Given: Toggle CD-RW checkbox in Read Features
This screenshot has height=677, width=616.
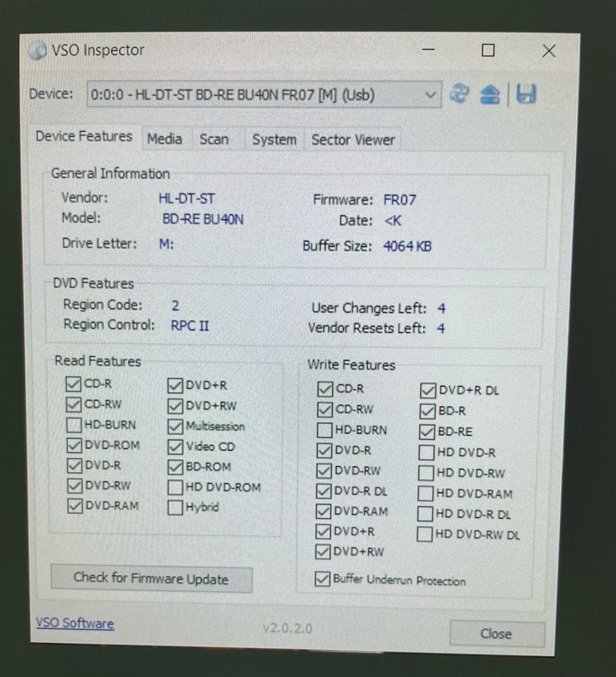Looking at the screenshot, I should (73, 405).
